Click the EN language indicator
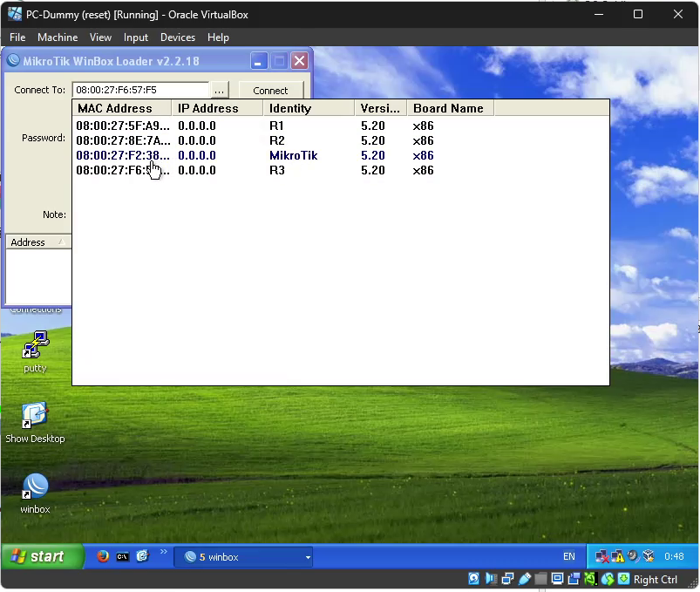 tap(568, 556)
